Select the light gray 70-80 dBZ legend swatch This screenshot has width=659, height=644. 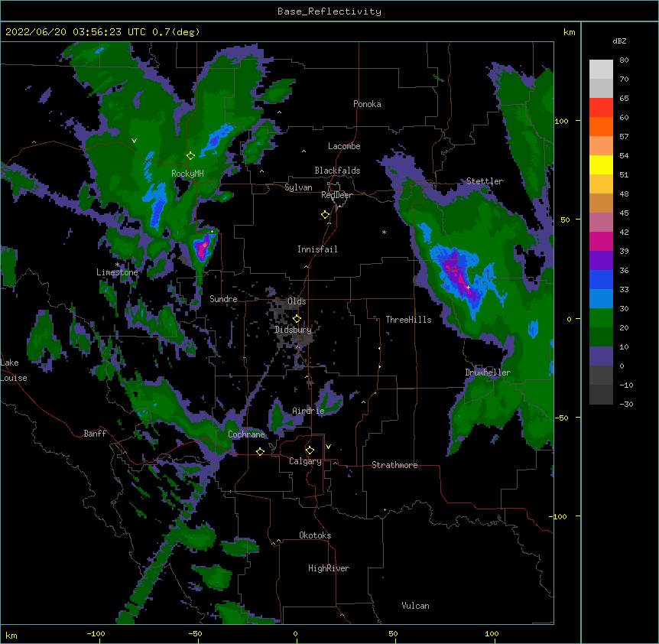601,70
